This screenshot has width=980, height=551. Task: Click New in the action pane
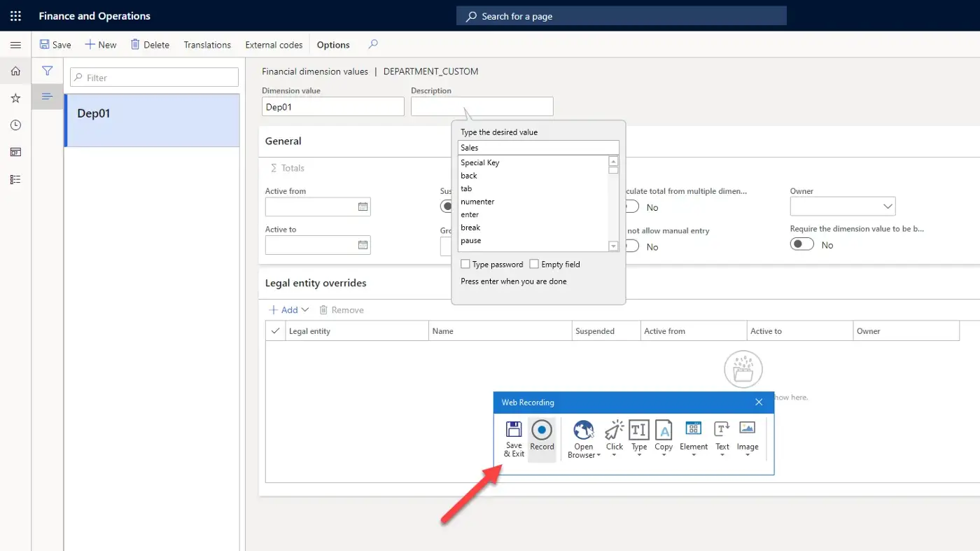[101, 45]
